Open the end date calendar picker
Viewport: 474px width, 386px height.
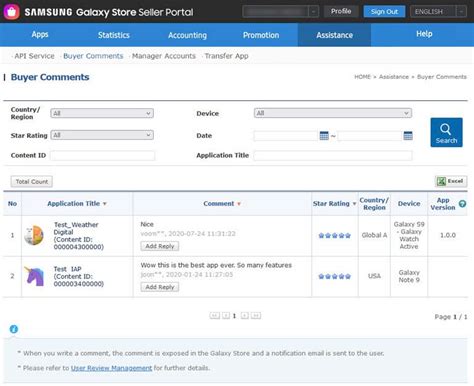408,136
